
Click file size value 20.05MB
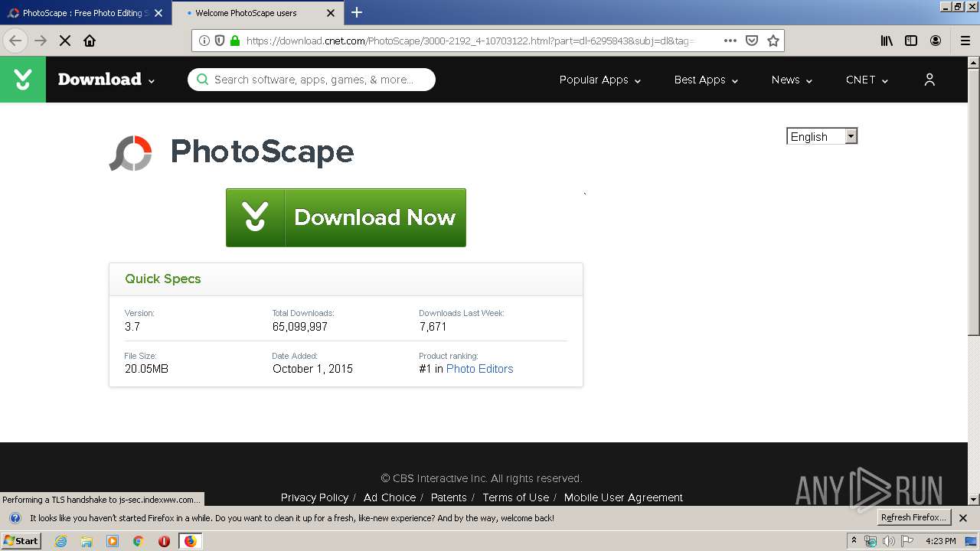146,369
